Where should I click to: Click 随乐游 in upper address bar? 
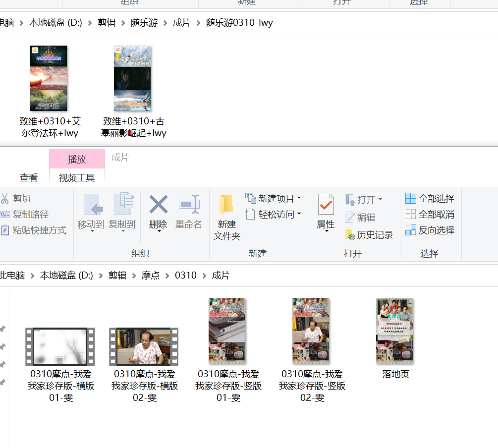(144, 23)
